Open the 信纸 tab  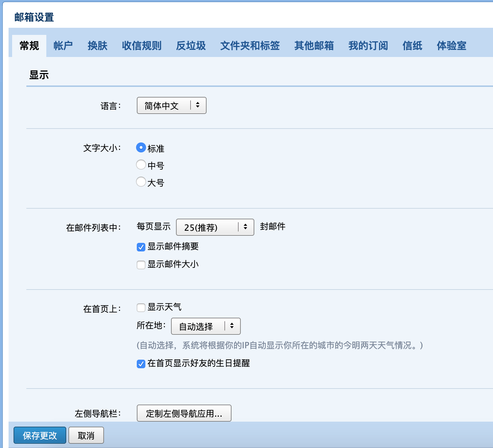click(x=412, y=46)
